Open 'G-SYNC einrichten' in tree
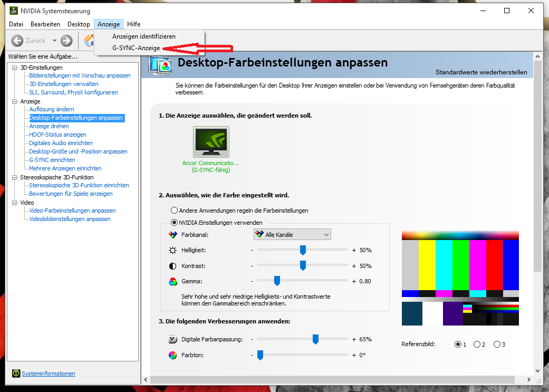Viewport: 549px width, 392px height. pyautogui.click(x=52, y=160)
